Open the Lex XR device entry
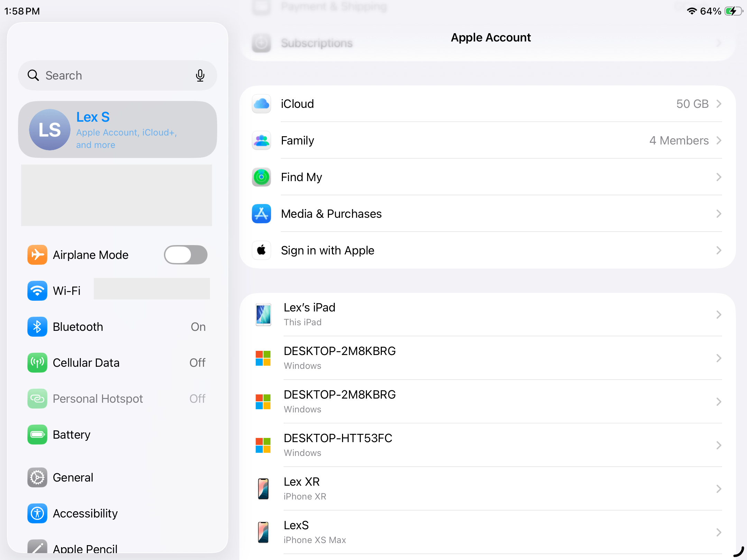 488,489
